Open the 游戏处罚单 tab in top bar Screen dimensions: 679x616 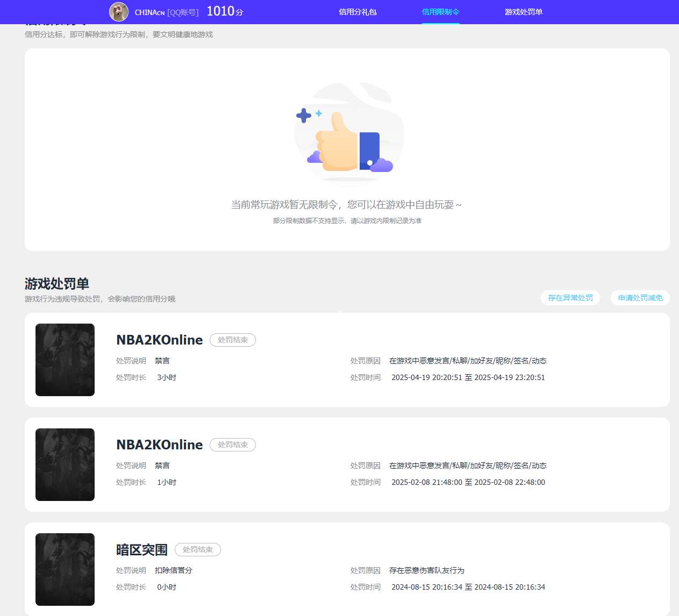pos(524,11)
